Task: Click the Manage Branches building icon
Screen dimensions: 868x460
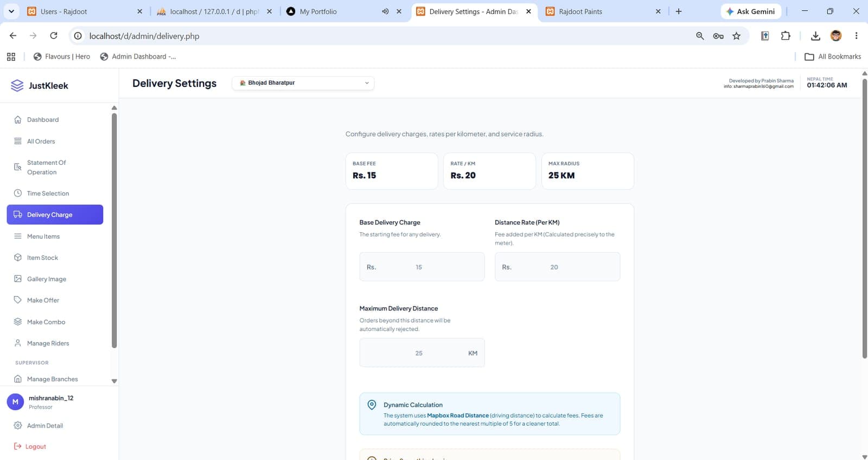Action: 18,379
